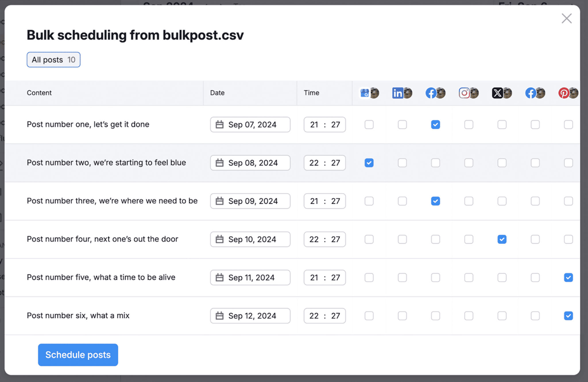588x382 pixels.
Task: Uncheck Pinterest for Post number six
Action: point(568,316)
